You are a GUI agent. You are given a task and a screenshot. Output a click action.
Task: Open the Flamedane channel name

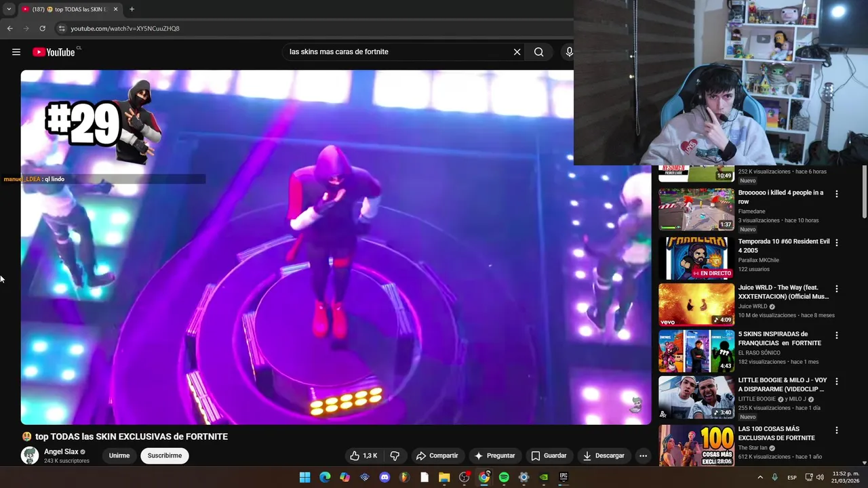tap(751, 211)
